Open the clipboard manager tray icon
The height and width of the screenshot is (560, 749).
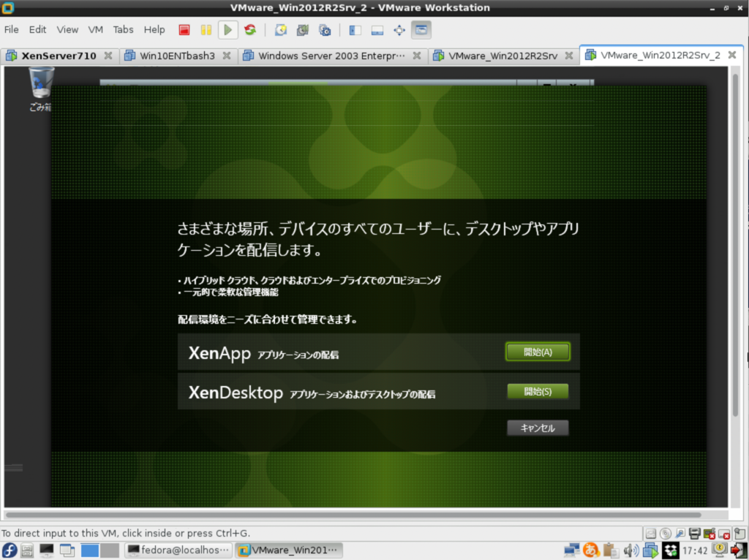pos(610,550)
